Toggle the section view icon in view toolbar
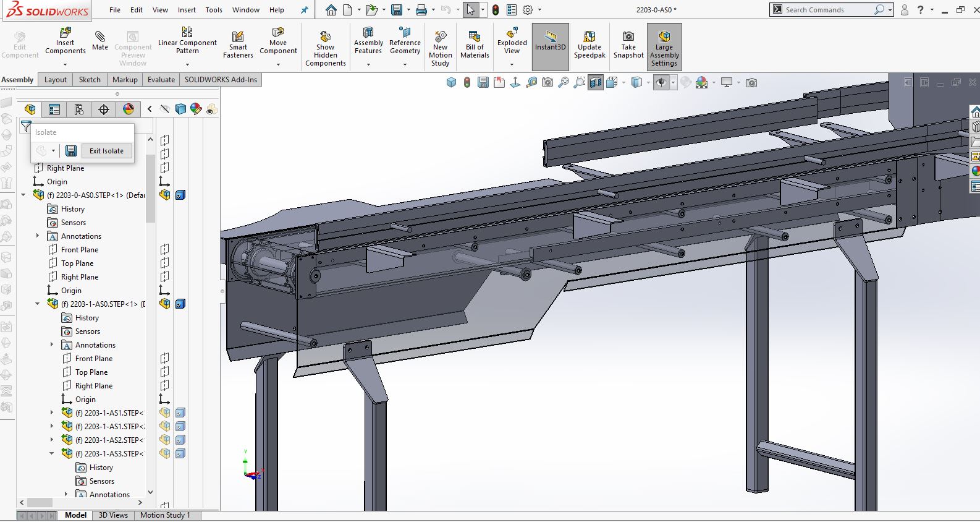Screen dimensions: 980x522 pyautogui.click(x=595, y=82)
